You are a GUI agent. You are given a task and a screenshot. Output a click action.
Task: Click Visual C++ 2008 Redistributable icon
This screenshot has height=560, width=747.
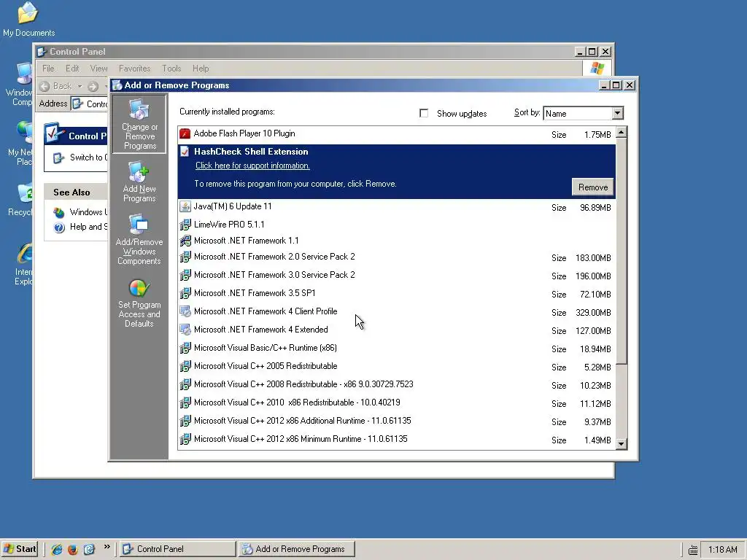185,384
